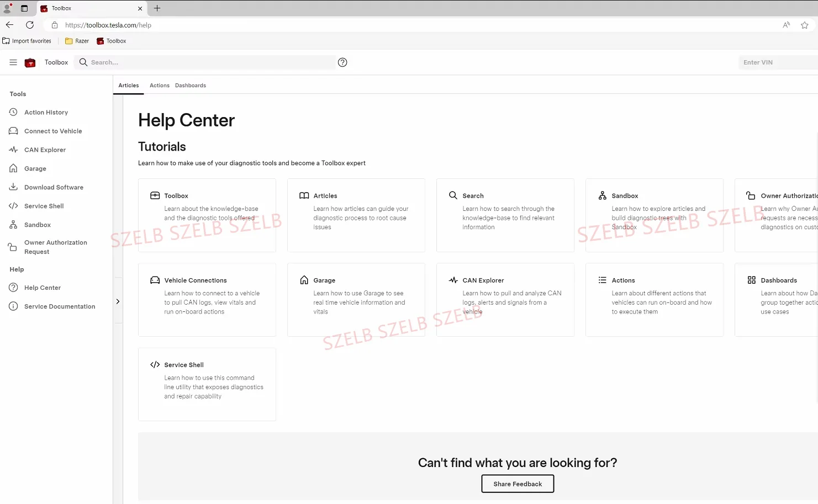Click the Help Center question icon in sidebar
This screenshot has height=504, width=818.
[13, 288]
